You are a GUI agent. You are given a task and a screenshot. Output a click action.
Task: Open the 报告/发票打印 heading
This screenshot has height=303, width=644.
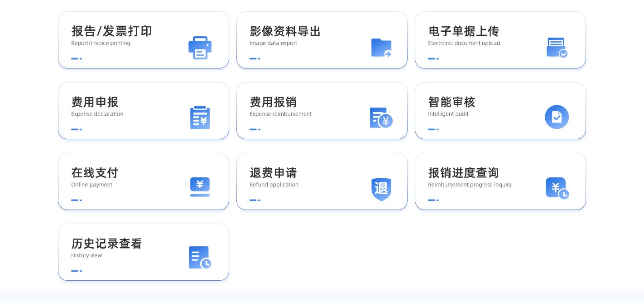click(111, 31)
